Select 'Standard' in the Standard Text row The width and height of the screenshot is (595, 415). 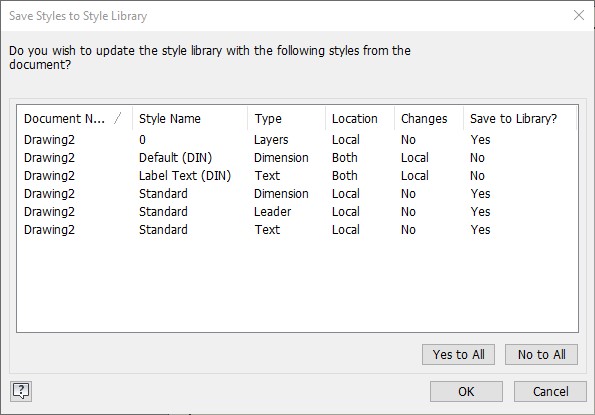163,230
